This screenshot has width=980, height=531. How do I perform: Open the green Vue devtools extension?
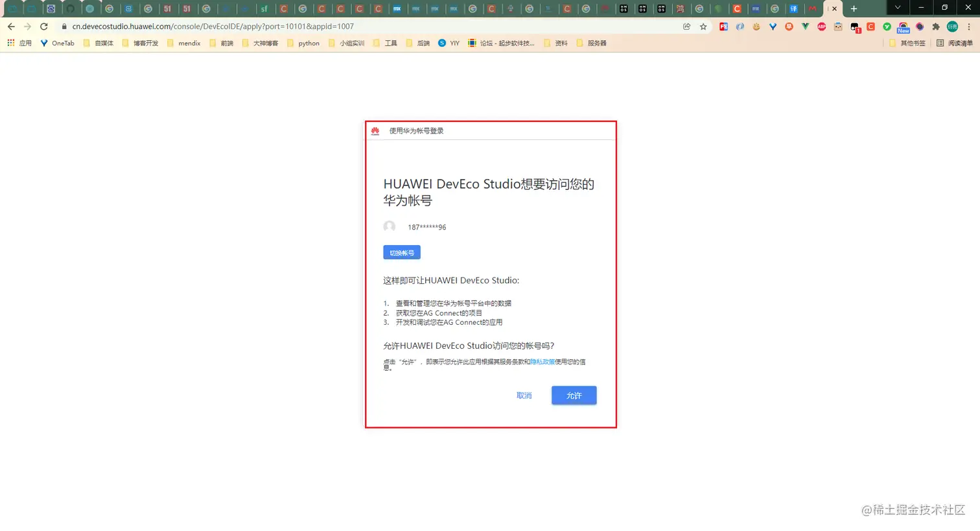(805, 27)
